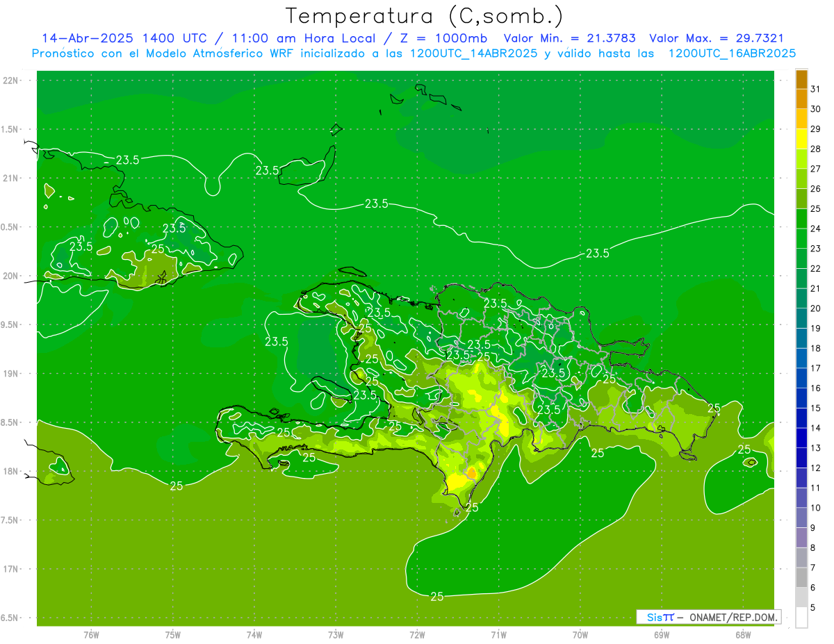The width and height of the screenshot is (834, 644).
Task: Click the 'ONAMET/REP.DOM.' credit label
Action: 733,617
